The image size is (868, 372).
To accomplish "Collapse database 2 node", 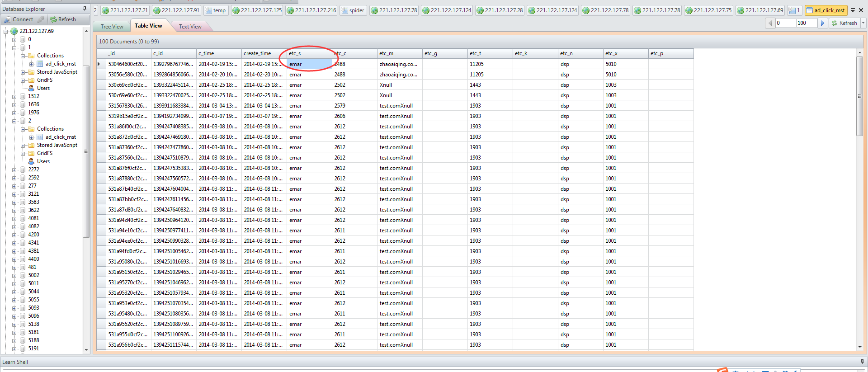I will coord(14,121).
